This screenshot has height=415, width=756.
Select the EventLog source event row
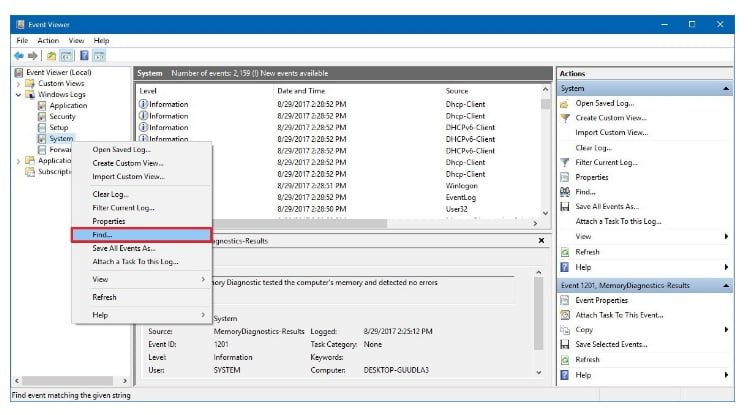point(377,198)
